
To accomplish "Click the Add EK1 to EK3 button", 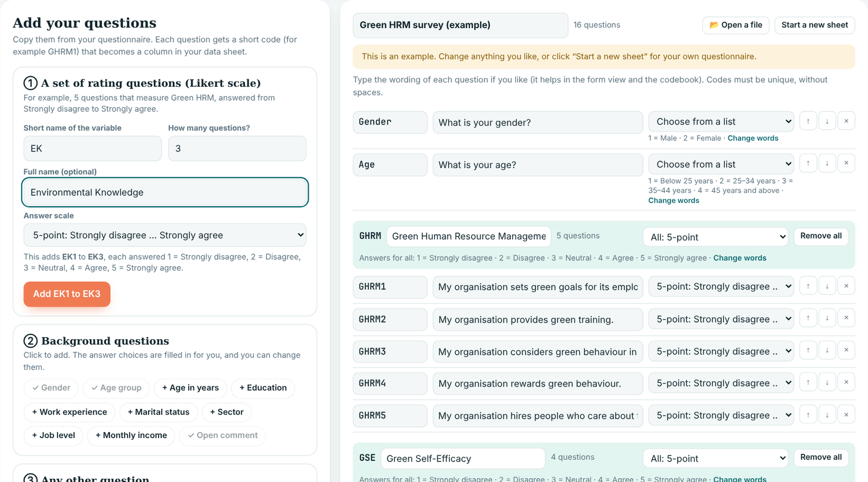I will (67, 294).
